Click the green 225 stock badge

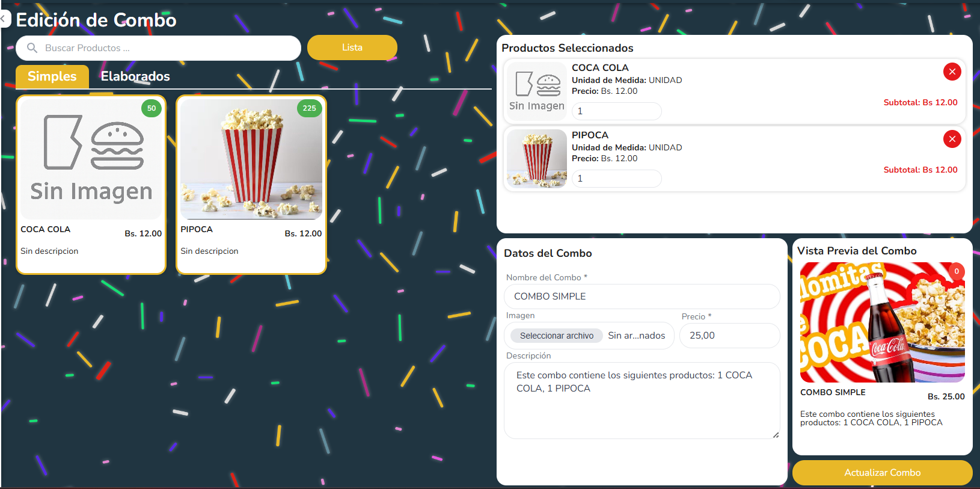coord(309,108)
